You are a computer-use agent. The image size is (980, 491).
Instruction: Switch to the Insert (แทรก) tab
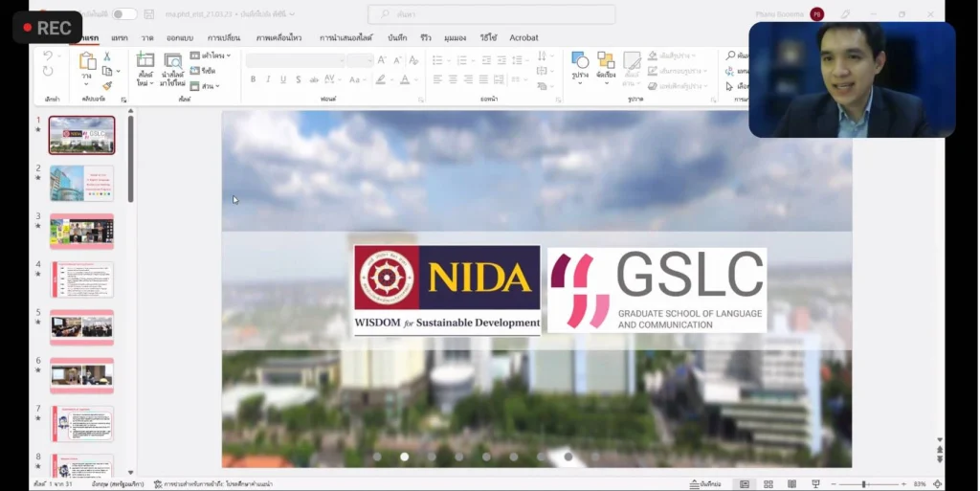point(120,38)
